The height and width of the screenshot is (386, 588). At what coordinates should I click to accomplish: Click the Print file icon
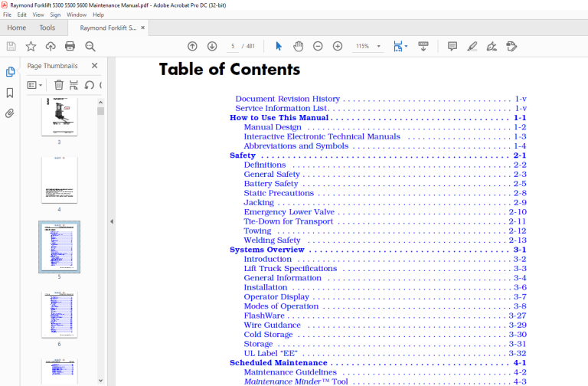click(70, 46)
